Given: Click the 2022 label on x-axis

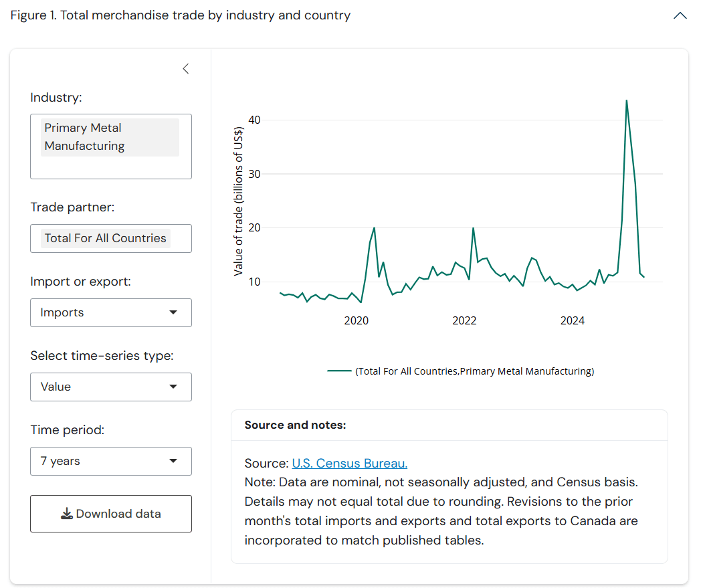Looking at the screenshot, I should 464,321.
